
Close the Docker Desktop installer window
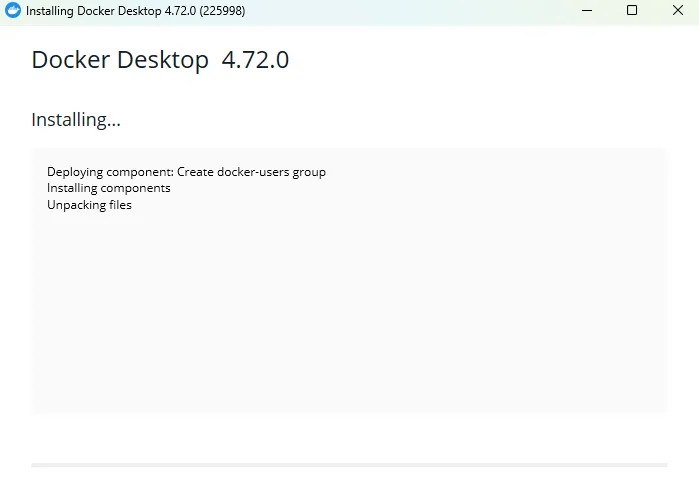pyautogui.click(x=678, y=10)
